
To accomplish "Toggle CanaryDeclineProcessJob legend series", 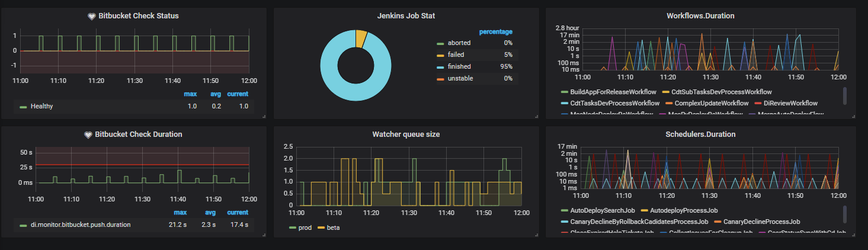I will pos(762,222).
